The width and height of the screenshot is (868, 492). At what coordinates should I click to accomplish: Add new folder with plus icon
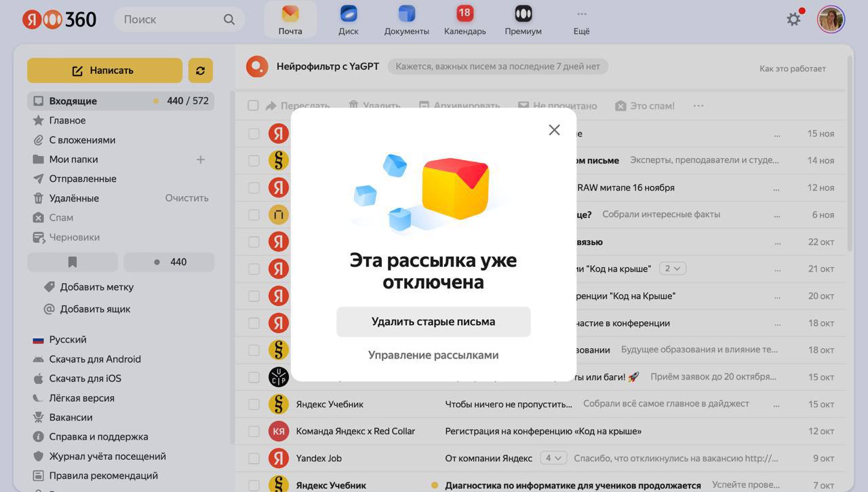[201, 159]
